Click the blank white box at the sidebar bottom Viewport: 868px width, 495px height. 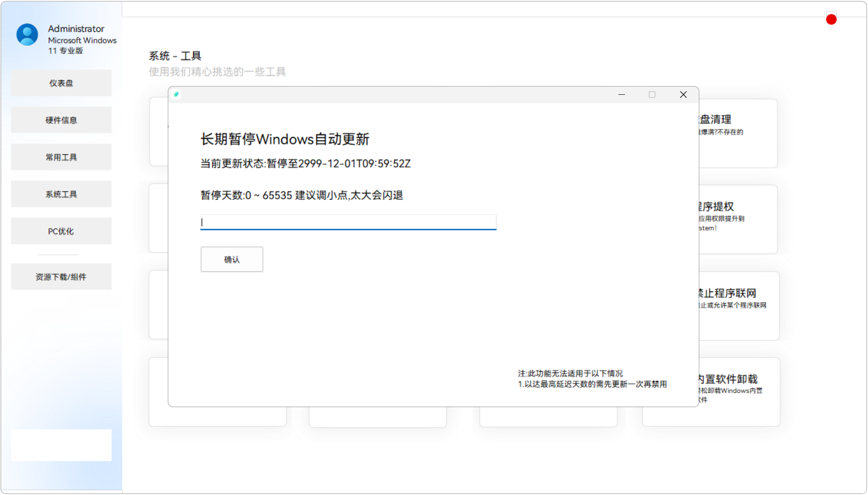click(61, 445)
